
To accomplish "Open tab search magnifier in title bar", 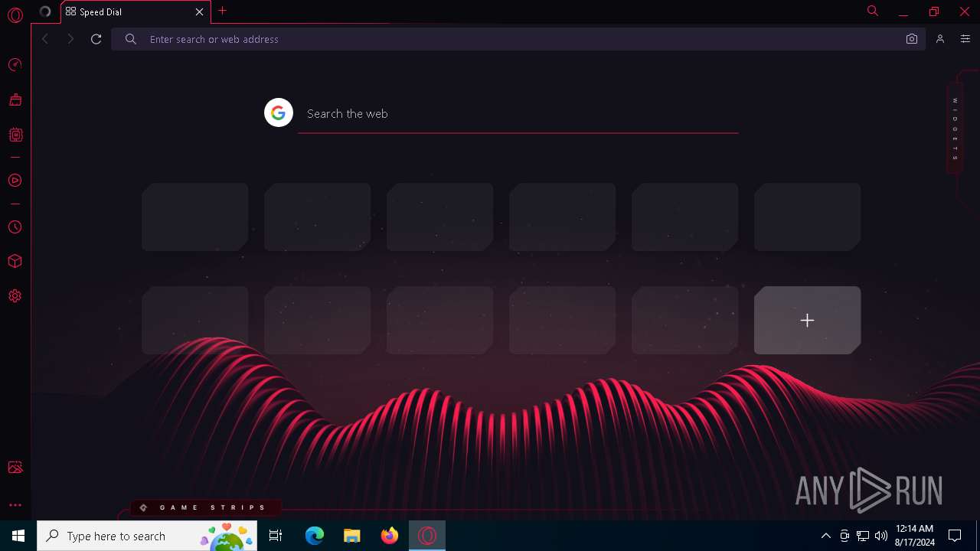I will [872, 11].
